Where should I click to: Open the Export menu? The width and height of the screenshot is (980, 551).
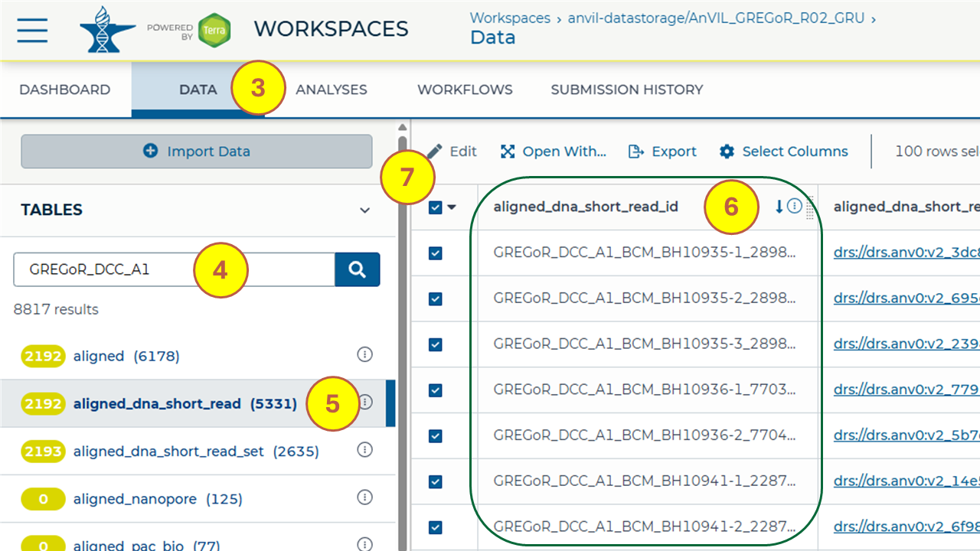[662, 152]
